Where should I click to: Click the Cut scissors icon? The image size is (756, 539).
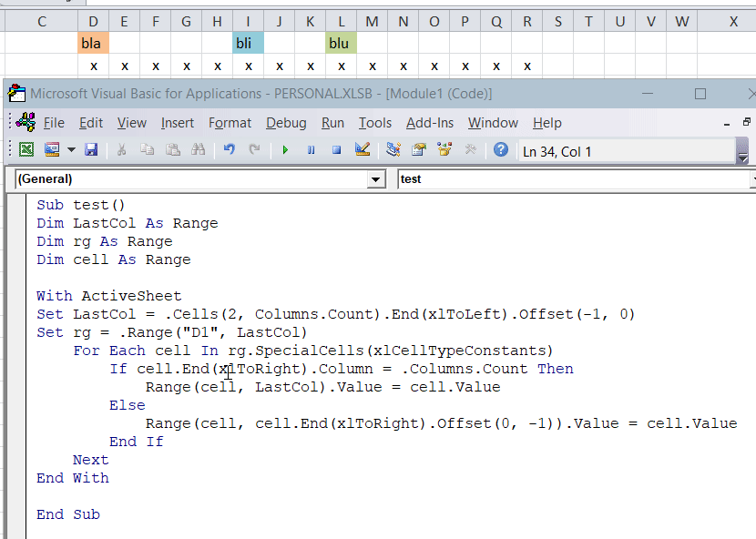(121, 150)
